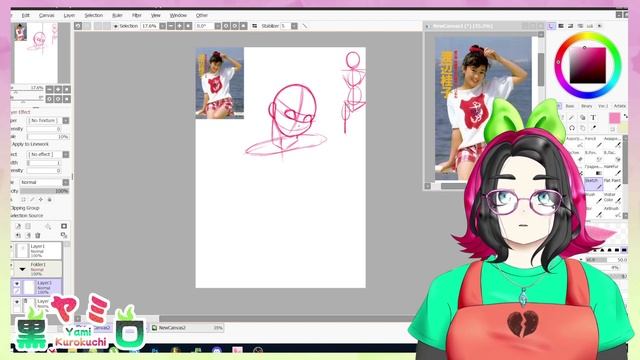
Task: Click navigator reset rotation button
Action: pyautogui.click(x=67, y=99)
